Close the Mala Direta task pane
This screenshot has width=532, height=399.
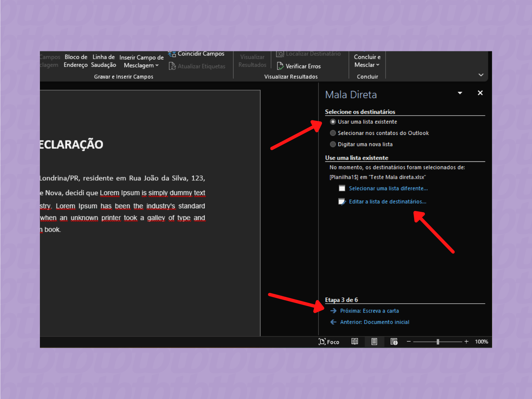(x=480, y=93)
